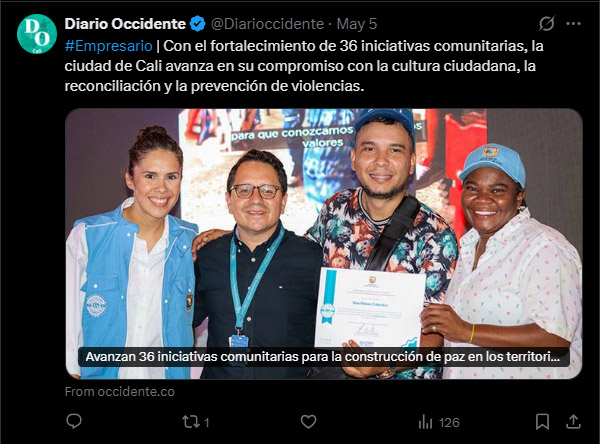Screen dimensions: 600x444
Task: Reply to the post using the comment bubble icon
Action: coord(74,422)
